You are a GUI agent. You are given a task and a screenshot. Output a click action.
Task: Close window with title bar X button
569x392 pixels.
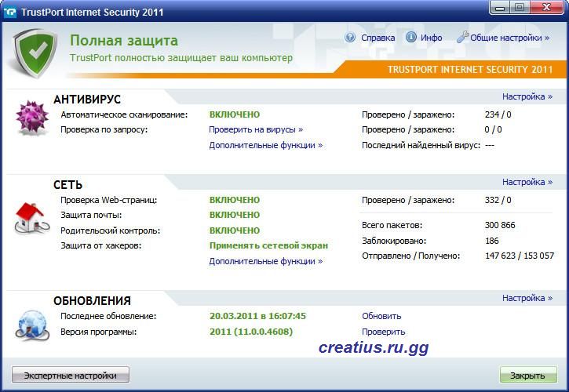(547, 7)
